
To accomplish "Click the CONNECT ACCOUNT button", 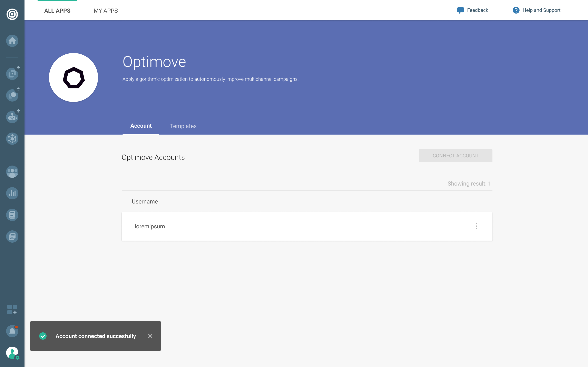I will point(455,156).
